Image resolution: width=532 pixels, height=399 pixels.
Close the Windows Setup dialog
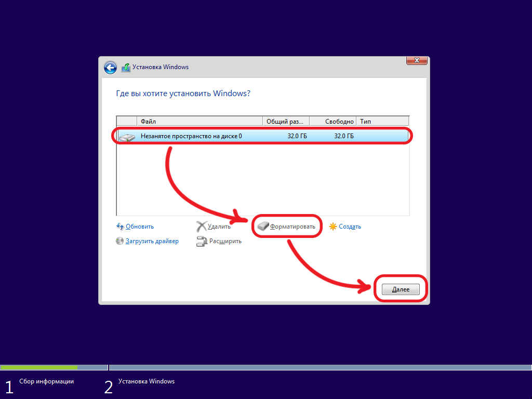tap(417, 60)
